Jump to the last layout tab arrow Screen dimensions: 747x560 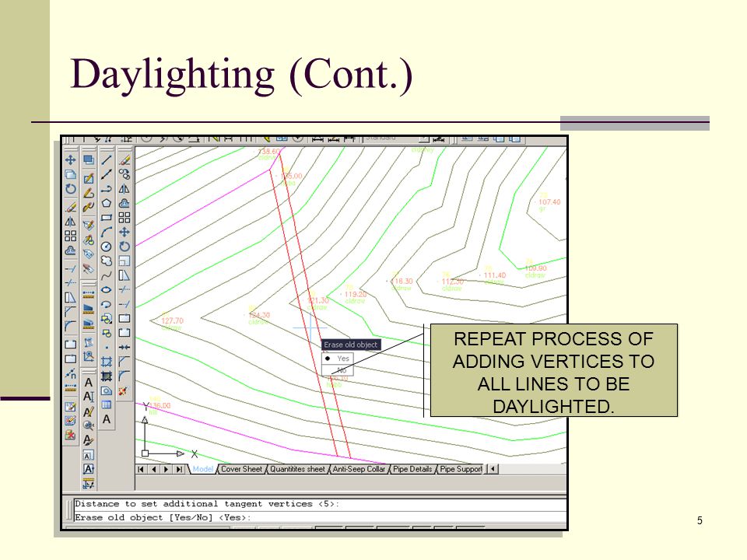tap(179, 469)
